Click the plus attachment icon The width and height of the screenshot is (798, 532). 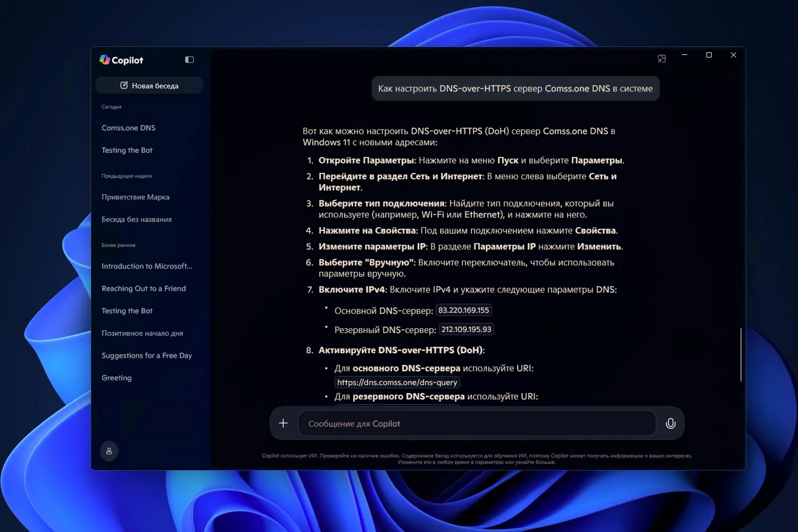(284, 423)
